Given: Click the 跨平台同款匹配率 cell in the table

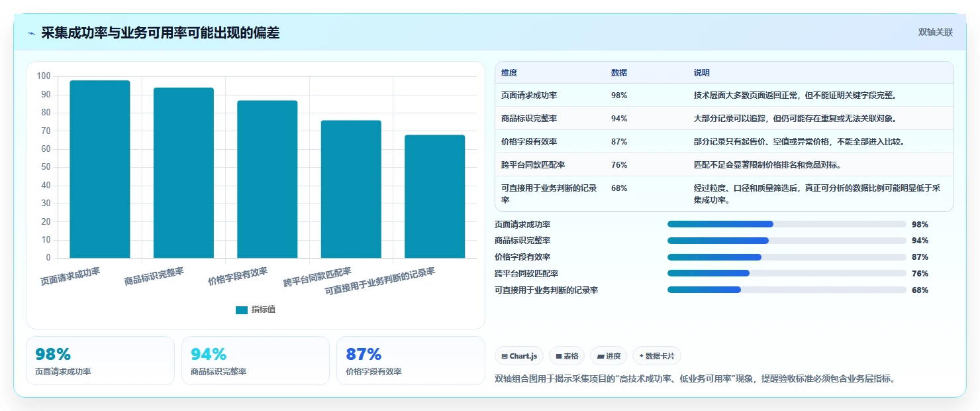Looking at the screenshot, I should click(533, 165).
